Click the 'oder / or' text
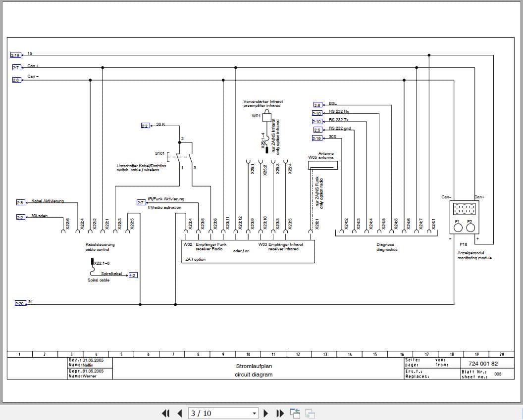 pyautogui.click(x=241, y=251)
